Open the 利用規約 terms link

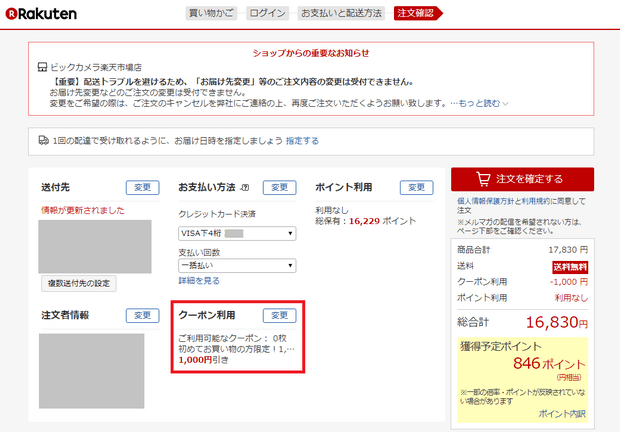(x=535, y=201)
